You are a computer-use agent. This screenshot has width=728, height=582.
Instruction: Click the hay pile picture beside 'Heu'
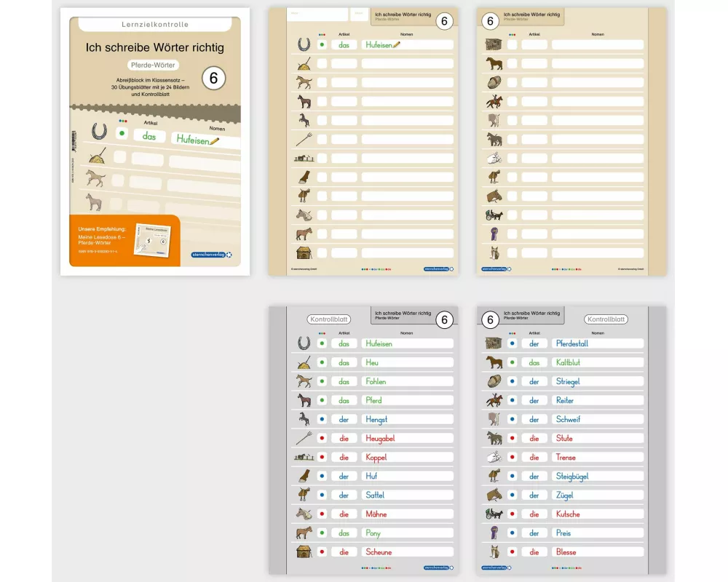coord(304,362)
